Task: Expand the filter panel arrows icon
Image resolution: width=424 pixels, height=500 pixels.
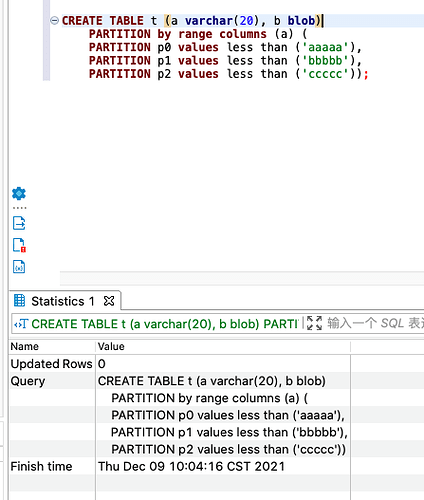Action: [314, 323]
